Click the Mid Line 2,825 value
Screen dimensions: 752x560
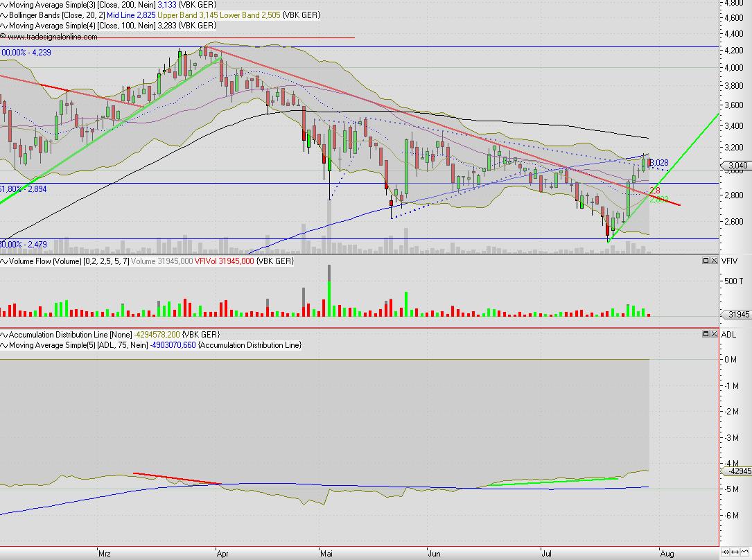pyautogui.click(x=131, y=15)
